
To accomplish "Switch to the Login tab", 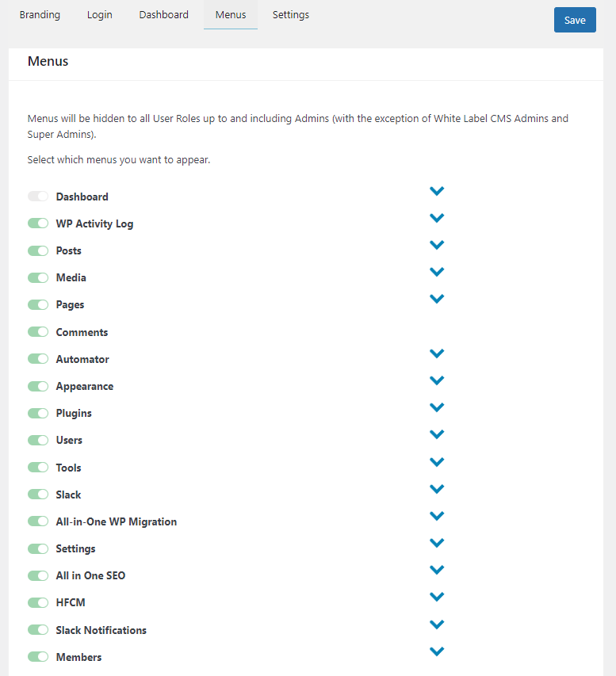I will click(100, 14).
